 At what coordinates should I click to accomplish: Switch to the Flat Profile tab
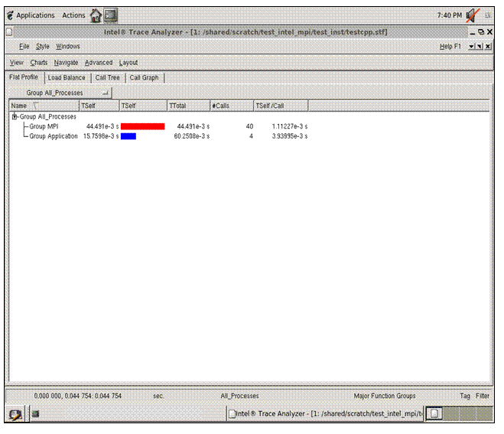pos(24,77)
